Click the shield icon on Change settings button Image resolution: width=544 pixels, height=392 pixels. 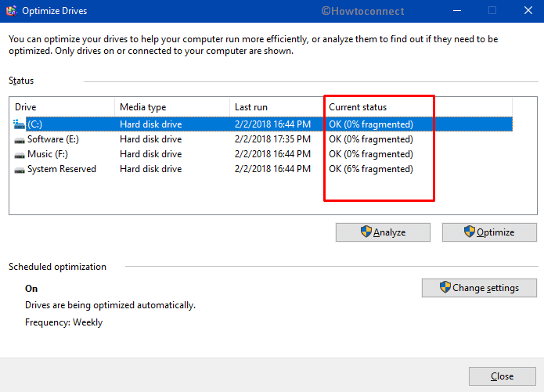pos(445,287)
